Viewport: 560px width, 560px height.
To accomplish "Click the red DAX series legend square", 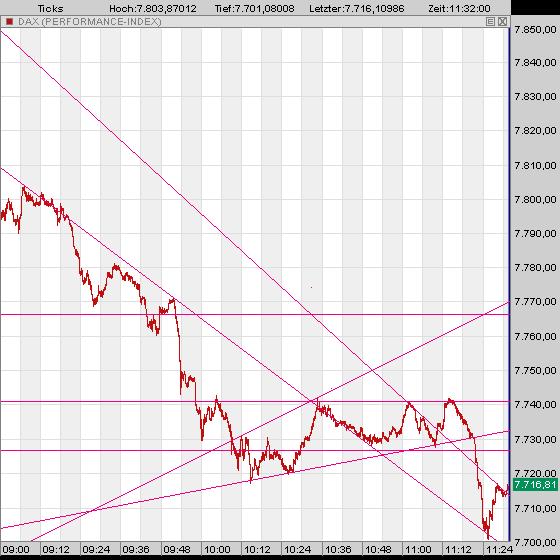I will (x=10, y=22).
